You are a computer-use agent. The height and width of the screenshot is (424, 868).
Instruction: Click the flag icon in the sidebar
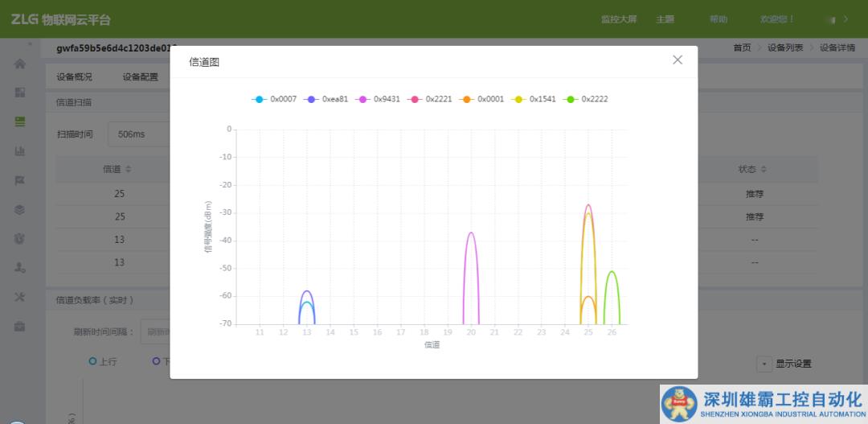click(x=20, y=180)
